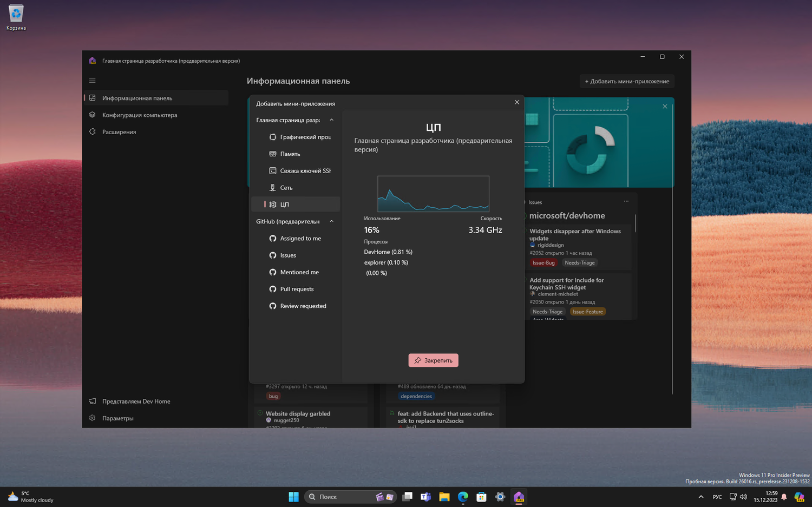Screen dimensions: 812x507
Task: Click the Поиск taskbar search box
Action: point(350,497)
